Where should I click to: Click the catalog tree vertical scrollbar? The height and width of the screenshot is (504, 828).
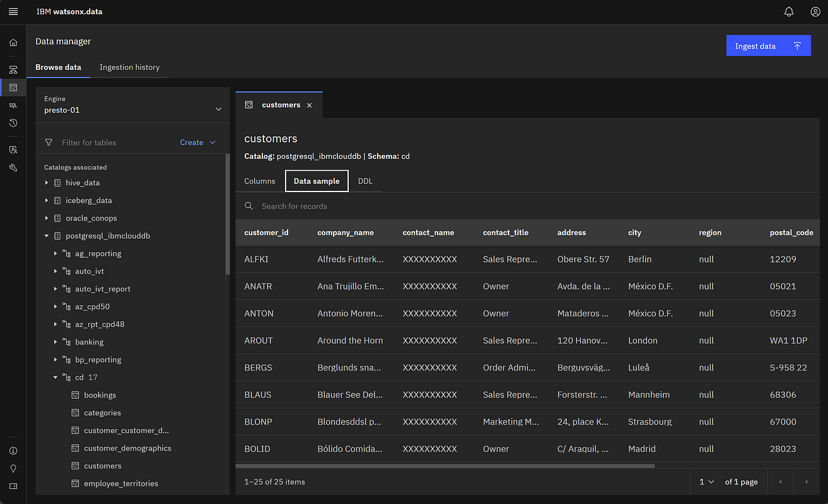[x=228, y=214]
